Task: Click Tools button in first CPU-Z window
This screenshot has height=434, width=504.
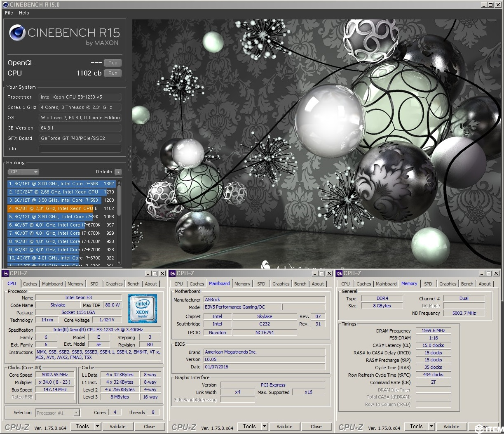Action: pos(82,427)
